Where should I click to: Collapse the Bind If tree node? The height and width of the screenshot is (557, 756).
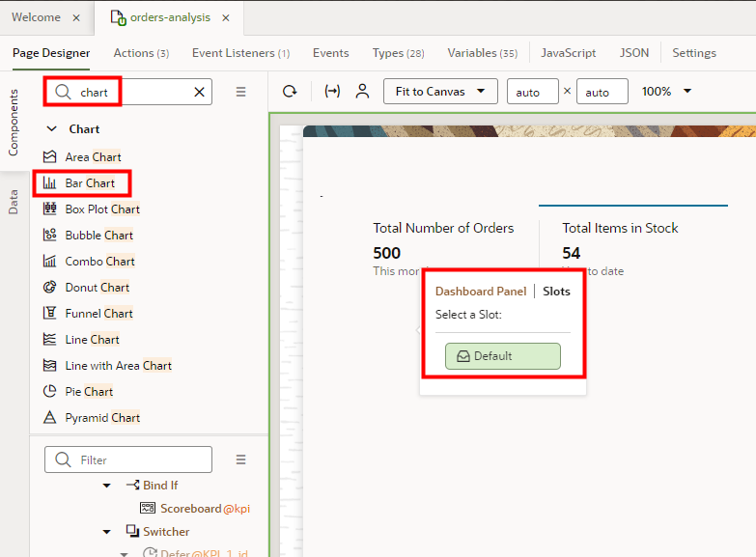pyautogui.click(x=107, y=486)
